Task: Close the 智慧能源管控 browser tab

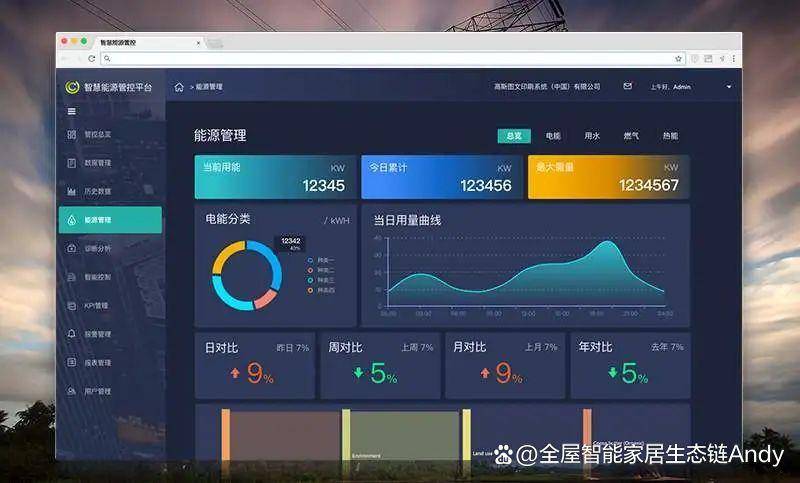Action: click(198, 43)
